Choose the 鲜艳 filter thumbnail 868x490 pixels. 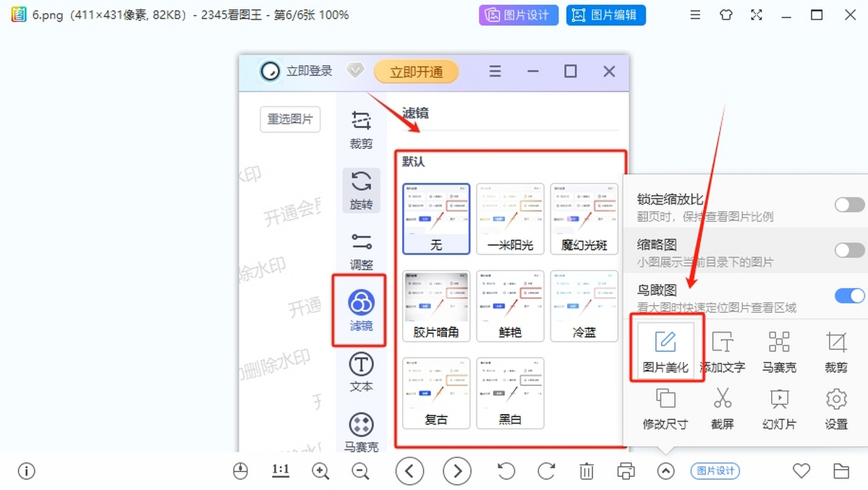tap(510, 306)
